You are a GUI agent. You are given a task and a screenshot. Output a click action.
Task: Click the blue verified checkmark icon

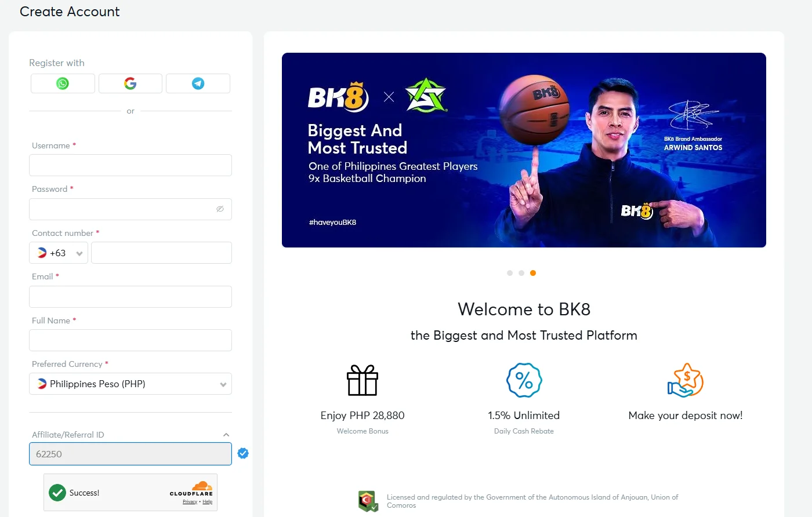pyautogui.click(x=243, y=453)
